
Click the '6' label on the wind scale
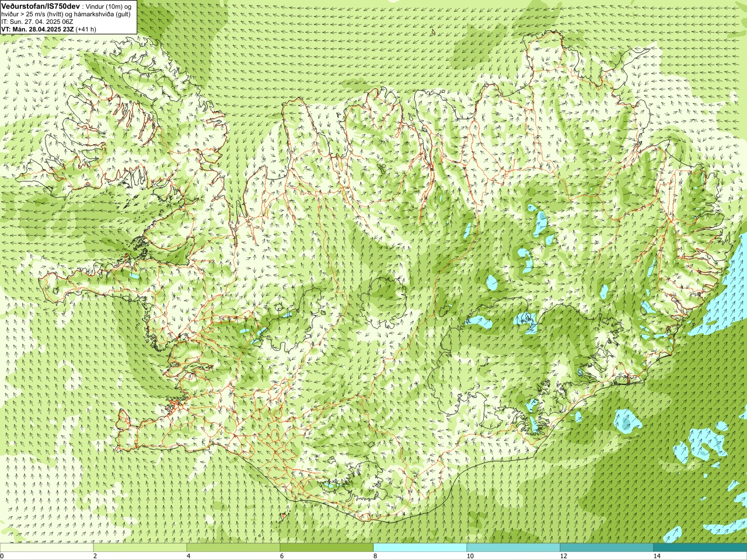[x=282, y=556]
